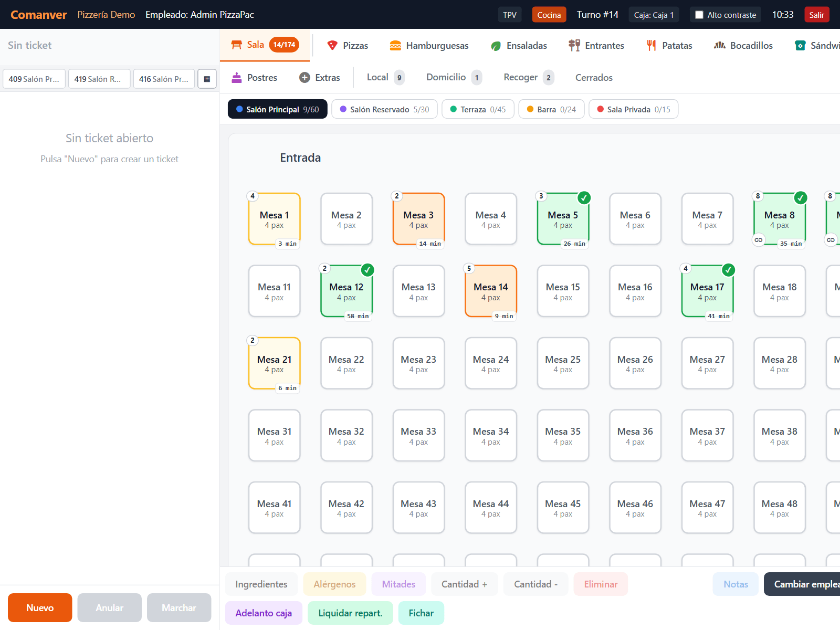Click Liquidar repart. button
Screen dimensions: 840x630
coord(350,613)
